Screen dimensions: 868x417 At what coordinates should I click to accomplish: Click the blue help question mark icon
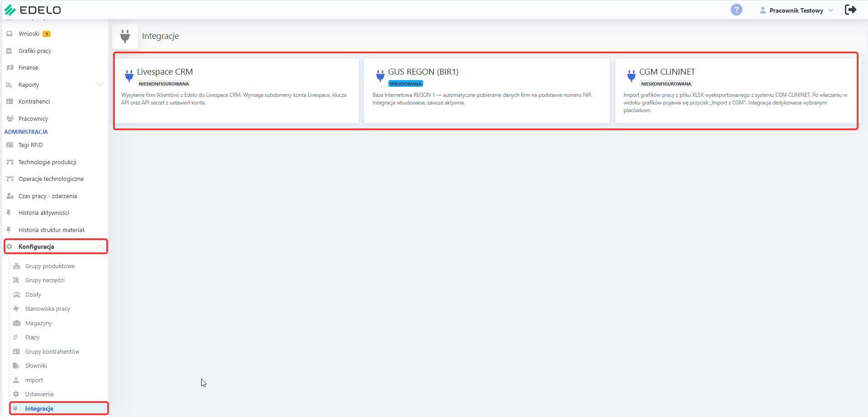(736, 9)
